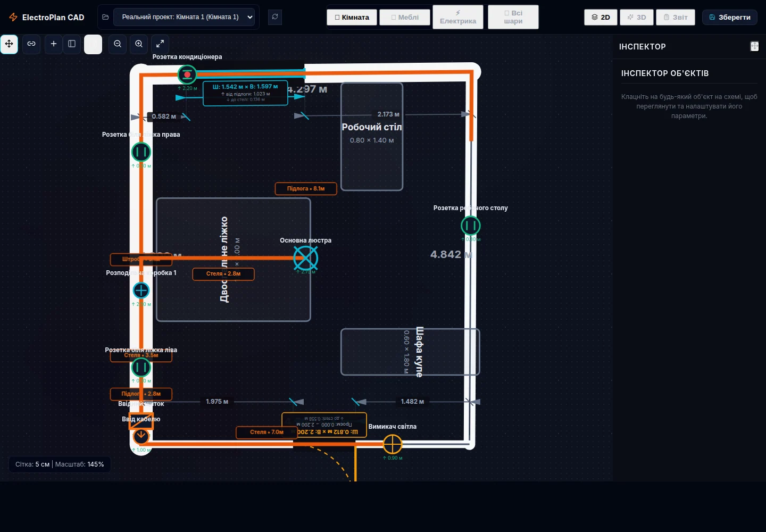Switch to 2D view mode
Image resolution: width=766 pixels, height=532 pixels.
click(x=601, y=17)
